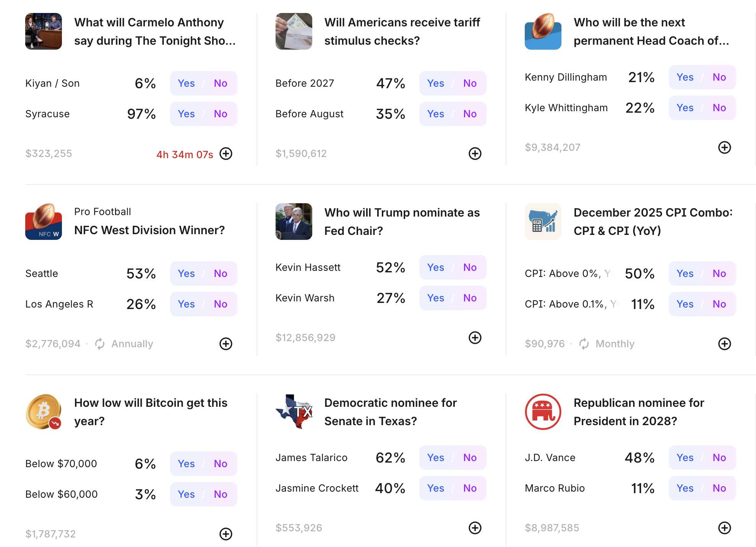The image size is (756, 547).
Task: Click the Monthly recurring icon on CPI Combo
Action: click(x=584, y=344)
